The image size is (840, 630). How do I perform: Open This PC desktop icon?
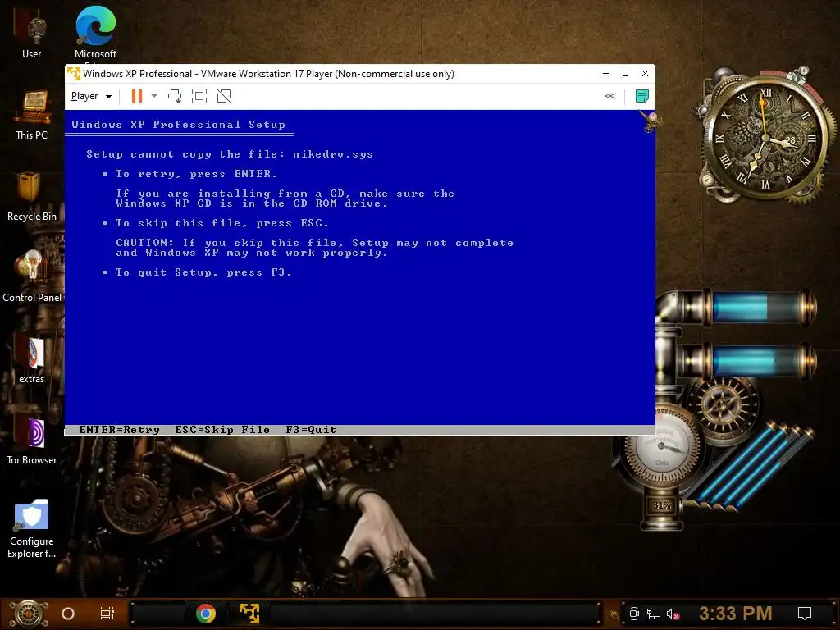click(32, 116)
